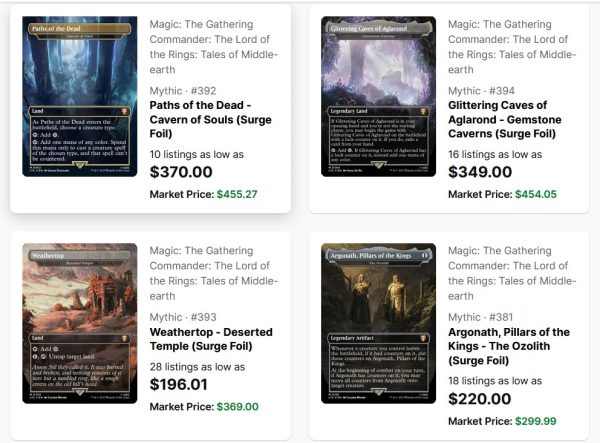Click the Mythic #381 rarity label
Image resolution: width=600 pixels, height=443 pixels.
(481, 317)
